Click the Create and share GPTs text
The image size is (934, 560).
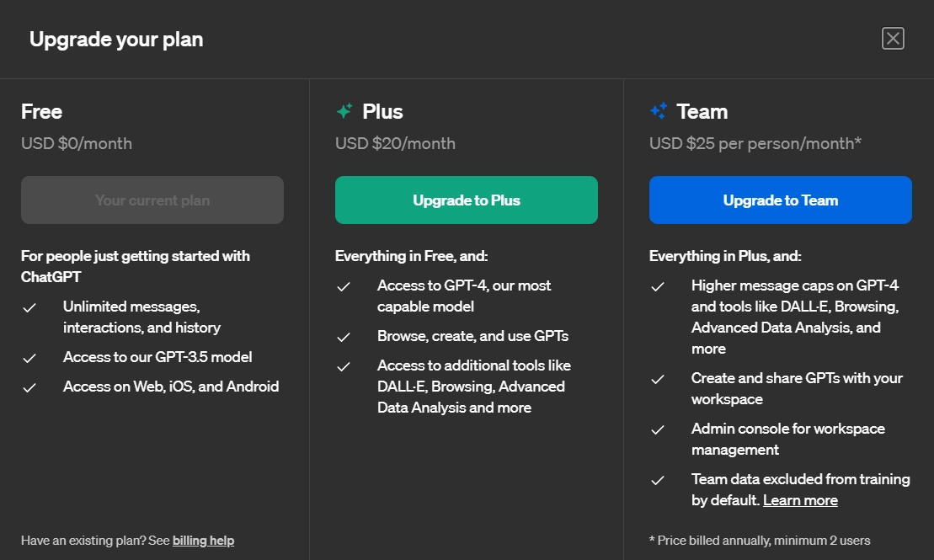[x=797, y=388]
